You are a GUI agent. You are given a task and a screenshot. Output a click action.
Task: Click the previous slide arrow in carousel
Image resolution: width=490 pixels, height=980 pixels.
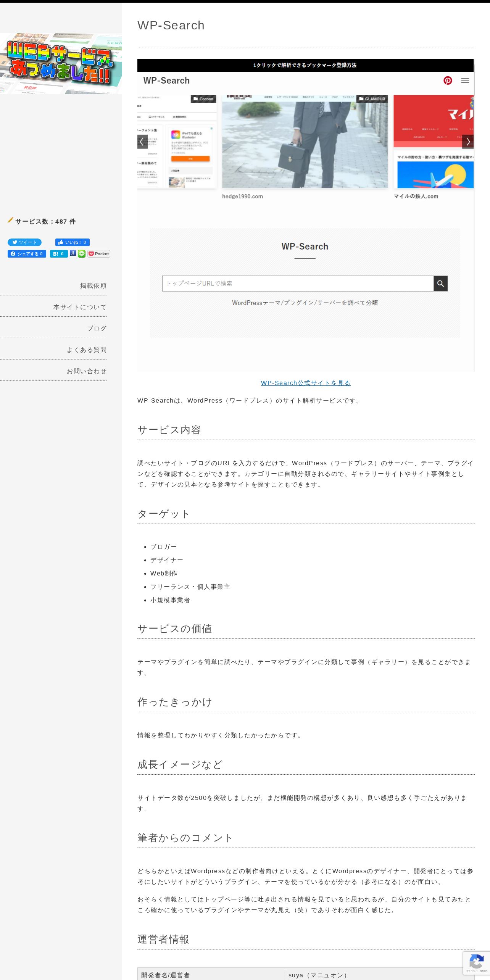click(x=142, y=142)
